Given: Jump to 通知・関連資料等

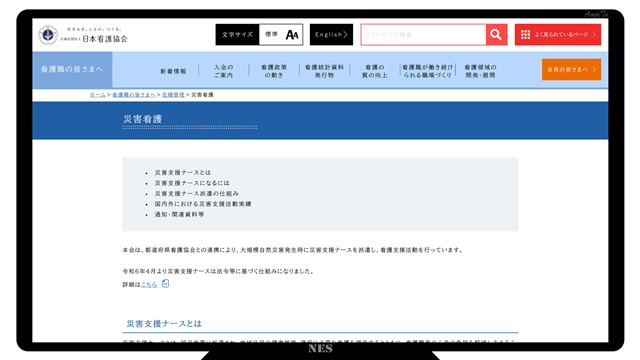Looking at the screenshot, I should pyautogui.click(x=179, y=214).
